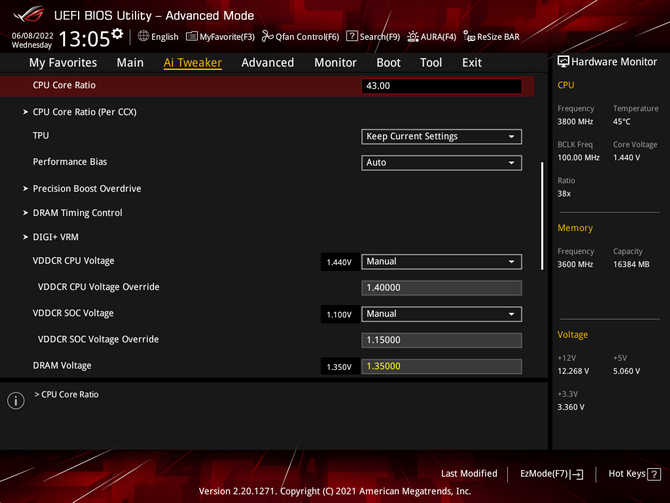Switch to EzMode(F7)
The height and width of the screenshot is (503, 670).
click(551, 474)
